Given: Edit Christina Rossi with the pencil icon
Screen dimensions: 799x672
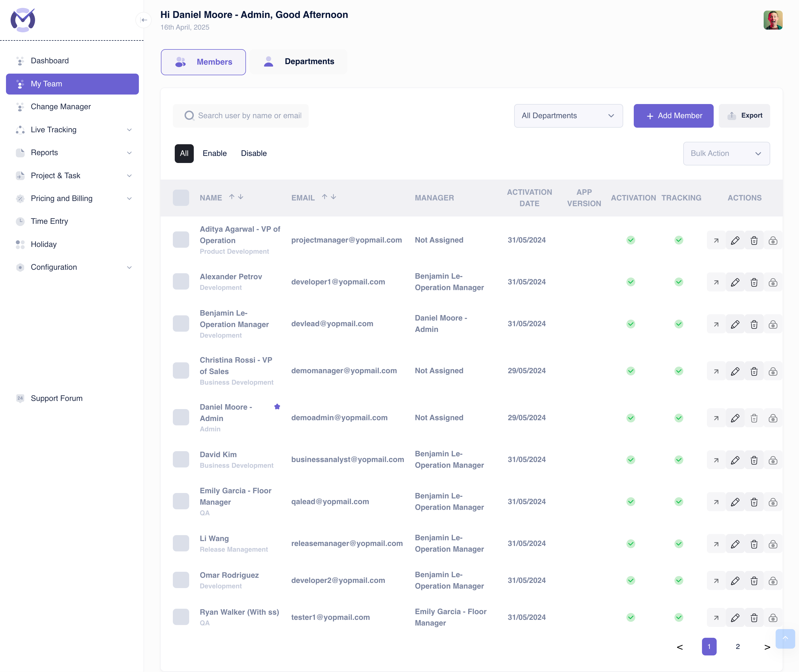Looking at the screenshot, I should tap(735, 371).
